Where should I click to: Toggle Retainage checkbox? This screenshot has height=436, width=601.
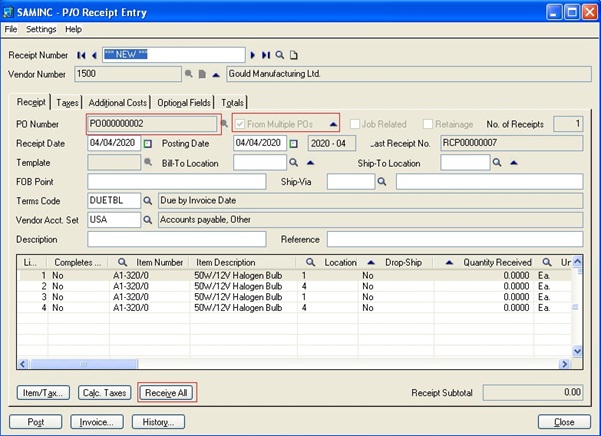427,123
